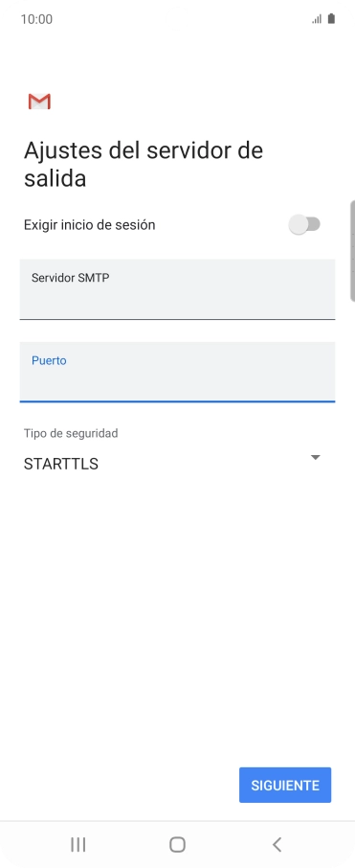
Task: Tap the SIGUIENTE button
Action: (x=285, y=785)
